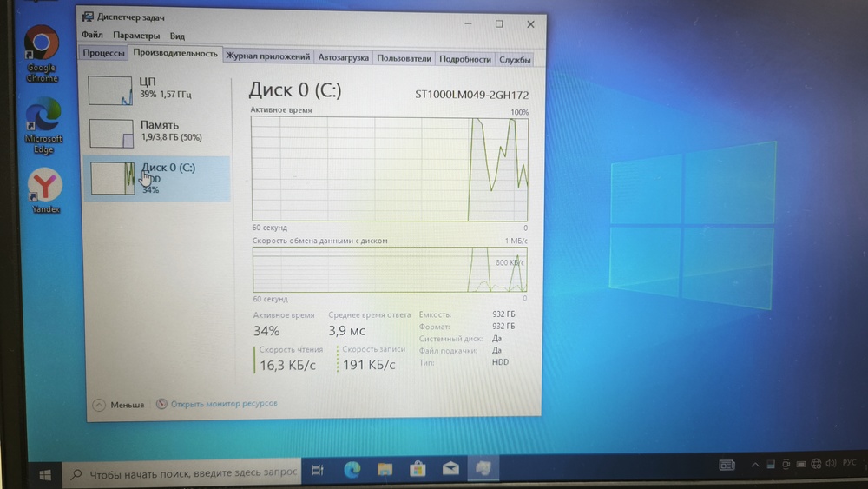The width and height of the screenshot is (868, 489).
Task: Select Диск 0 (C:) in the sidebar
Action: point(157,178)
